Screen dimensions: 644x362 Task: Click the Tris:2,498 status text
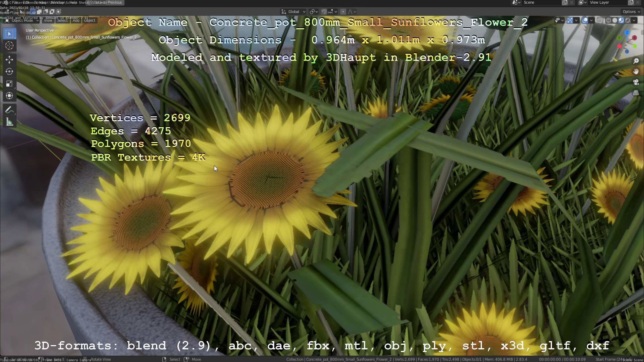(x=451, y=359)
